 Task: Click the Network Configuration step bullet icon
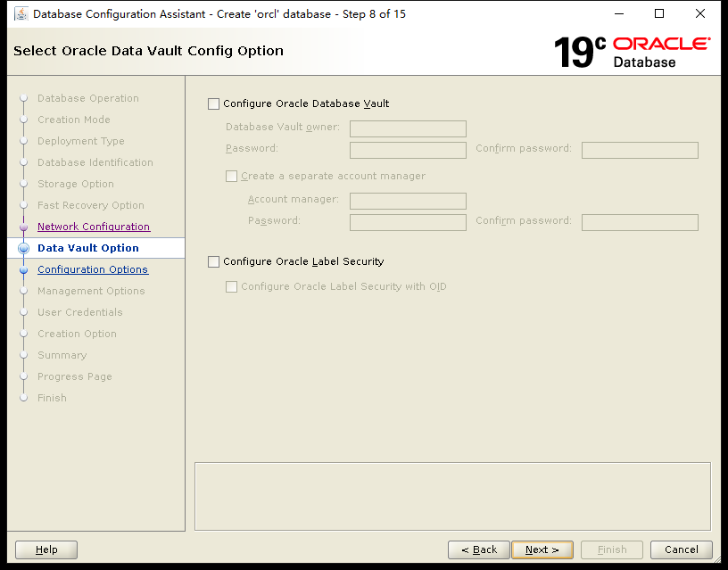(24, 227)
